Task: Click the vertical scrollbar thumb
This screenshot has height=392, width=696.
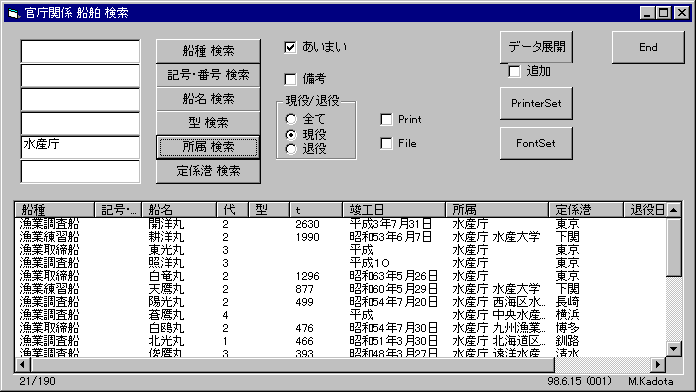Action: point(674,247)
